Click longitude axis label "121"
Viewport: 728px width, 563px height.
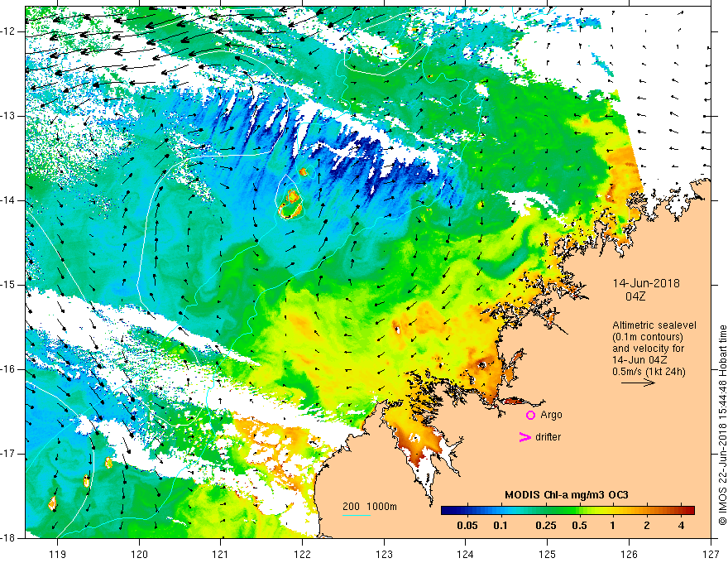click(x=221, y=554)
